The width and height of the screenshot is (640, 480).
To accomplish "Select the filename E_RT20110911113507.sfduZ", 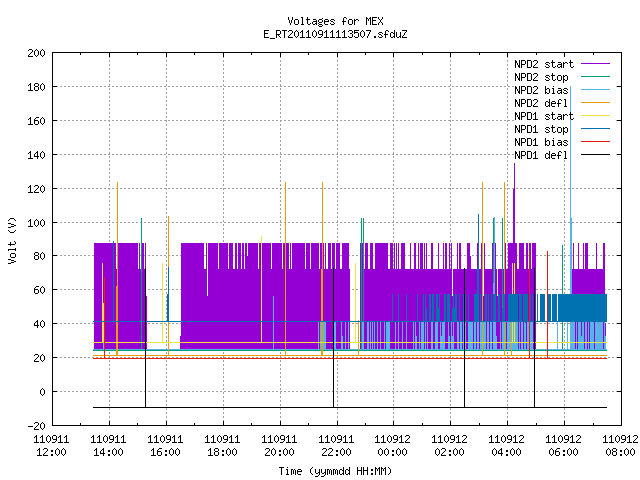I will pos(335,34).
